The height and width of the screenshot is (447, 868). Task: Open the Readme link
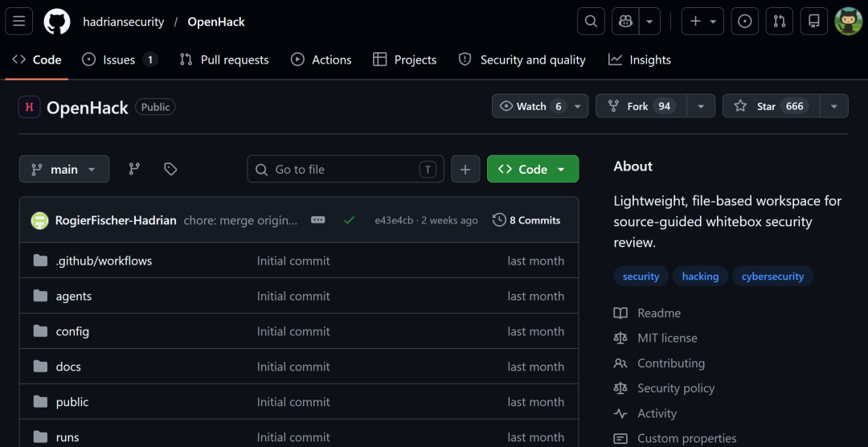pos(647,313)
